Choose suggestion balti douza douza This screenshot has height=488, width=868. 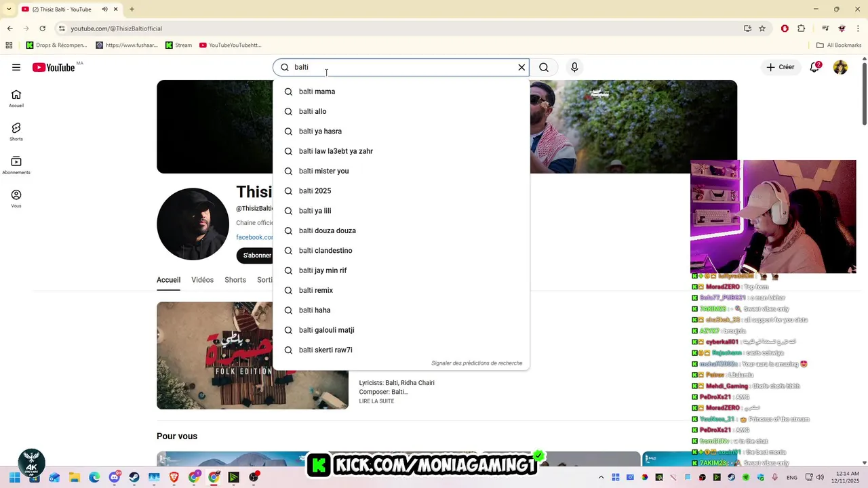(x=401, y=230)
